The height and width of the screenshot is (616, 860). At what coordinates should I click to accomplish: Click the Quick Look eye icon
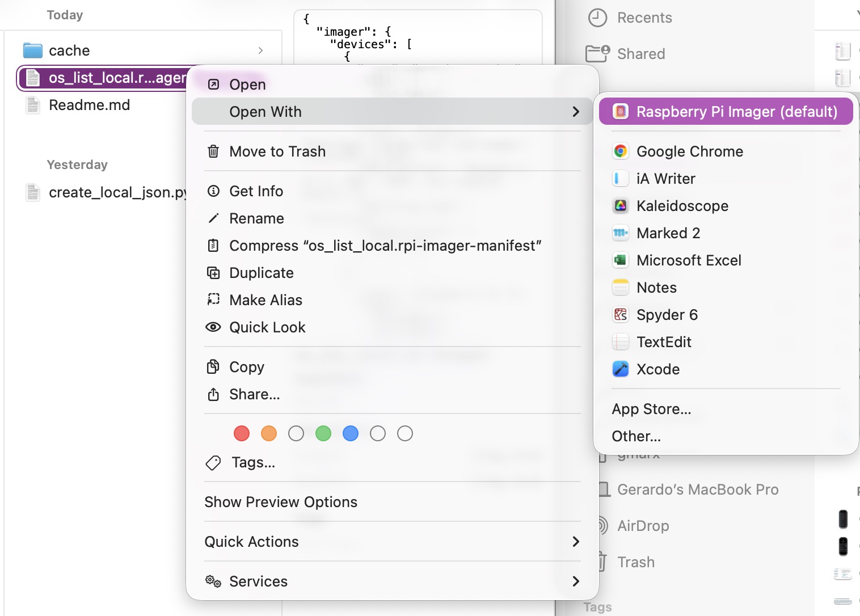click(213, 327)
